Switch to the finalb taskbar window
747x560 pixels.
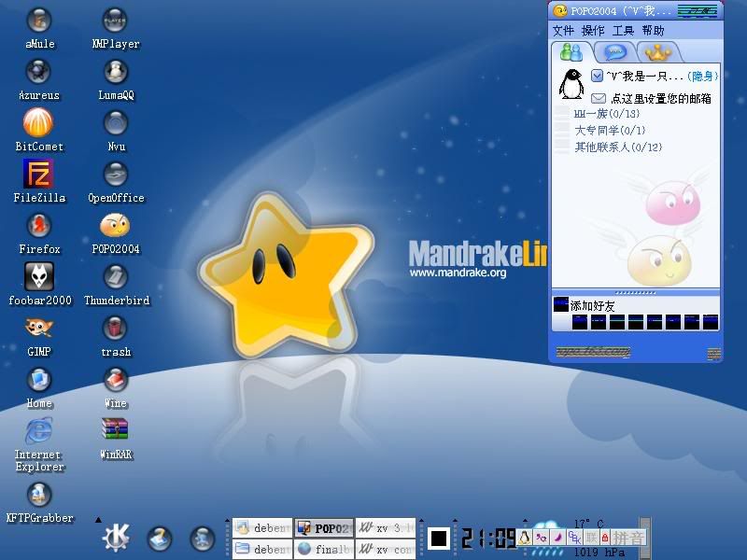(x=324, y=549)
